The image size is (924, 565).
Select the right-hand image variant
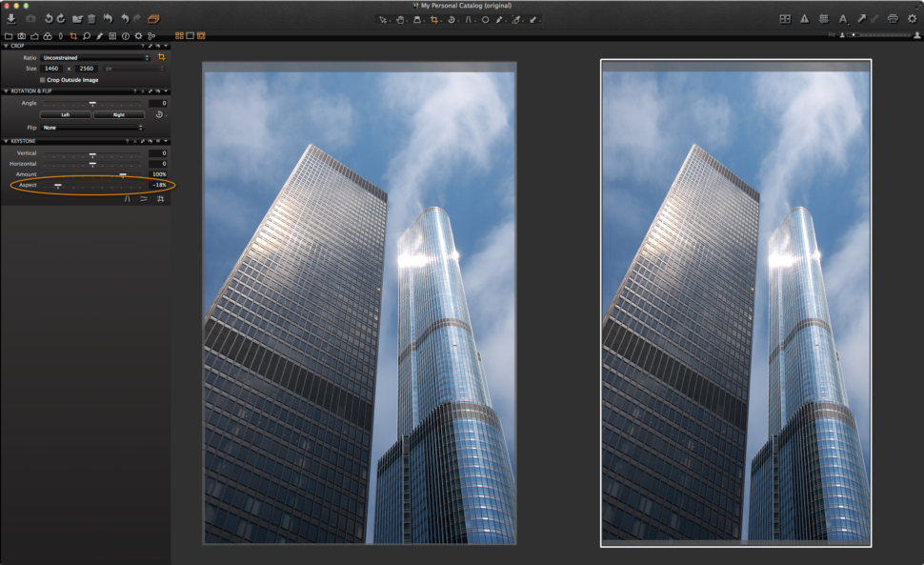[x=735, y=303]
